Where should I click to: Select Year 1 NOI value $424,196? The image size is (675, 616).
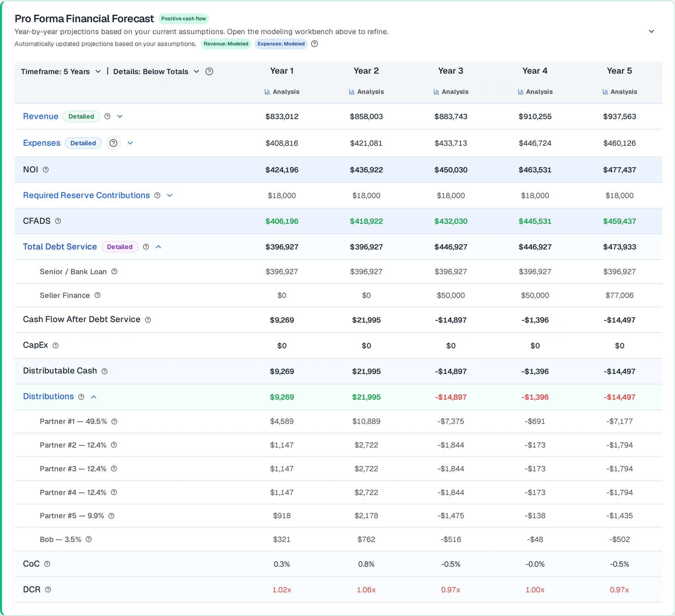pos(282,170)
